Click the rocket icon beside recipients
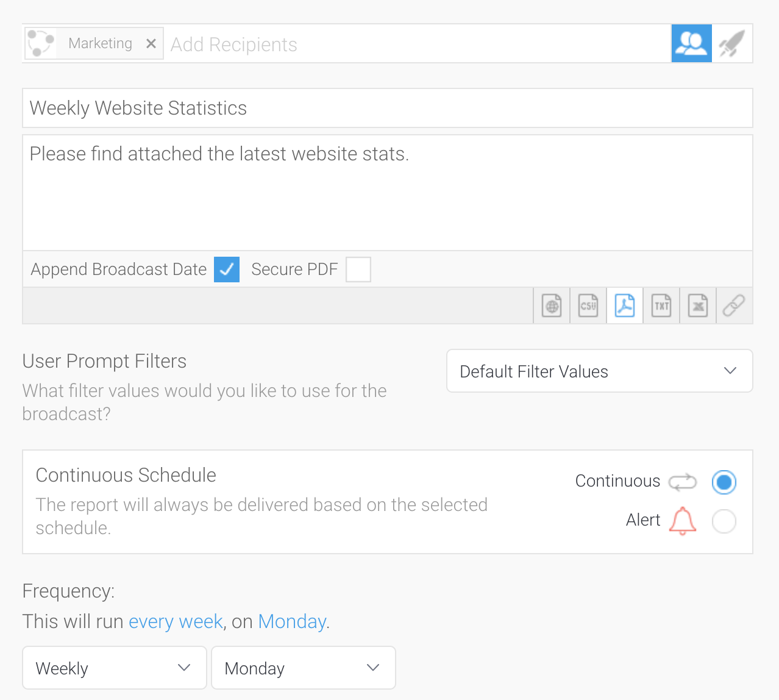779x700 pixels. point(732,43)
